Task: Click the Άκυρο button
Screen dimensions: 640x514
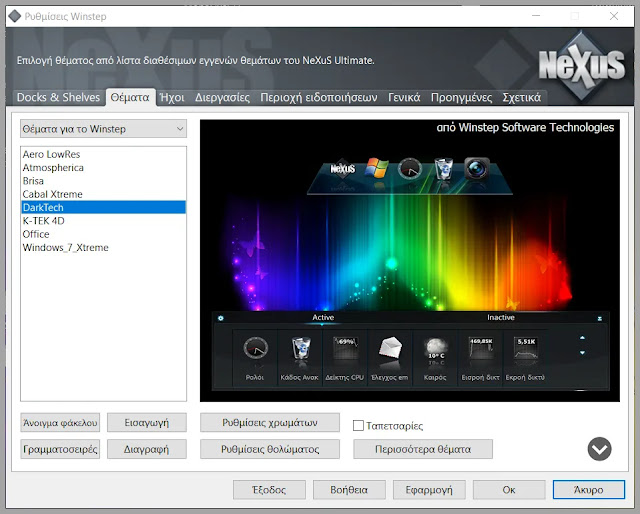Action: click(589, 490)
